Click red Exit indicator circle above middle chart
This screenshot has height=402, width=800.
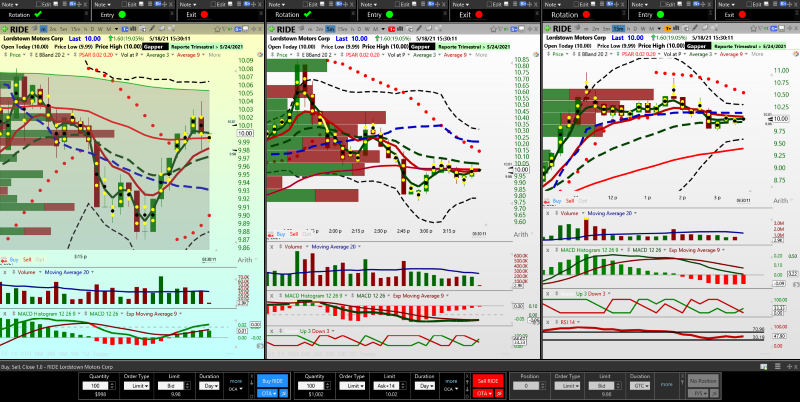479,15
